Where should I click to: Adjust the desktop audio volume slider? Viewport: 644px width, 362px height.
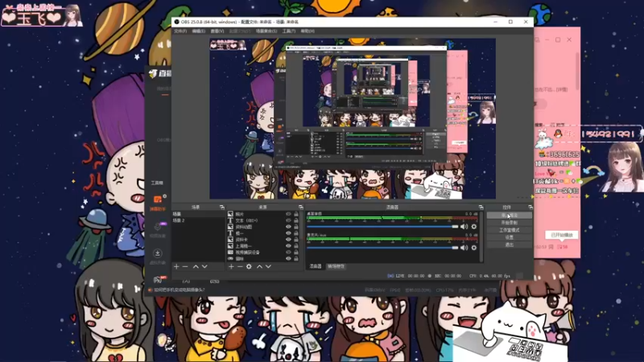pyautogui.click(x=382, y=227)
